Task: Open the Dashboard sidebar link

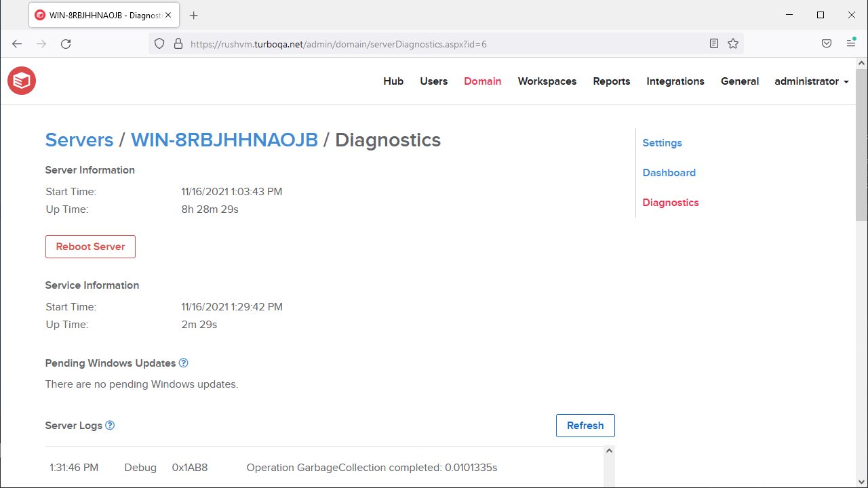Action: pos(669,172)
